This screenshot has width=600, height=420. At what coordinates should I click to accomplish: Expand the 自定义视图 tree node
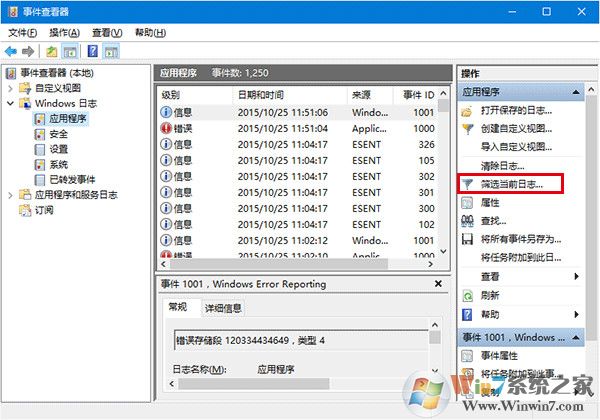pos(10,88)
